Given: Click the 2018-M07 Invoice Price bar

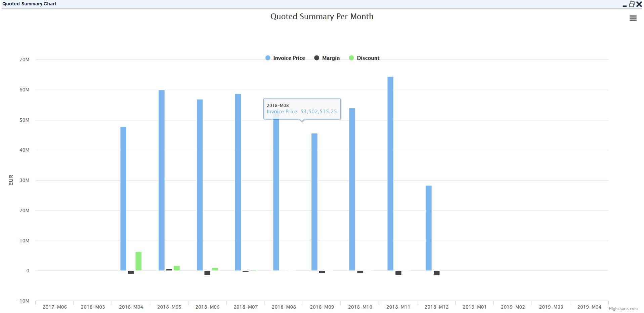Looking at the screenshot, I should click(x=238, y=182).
